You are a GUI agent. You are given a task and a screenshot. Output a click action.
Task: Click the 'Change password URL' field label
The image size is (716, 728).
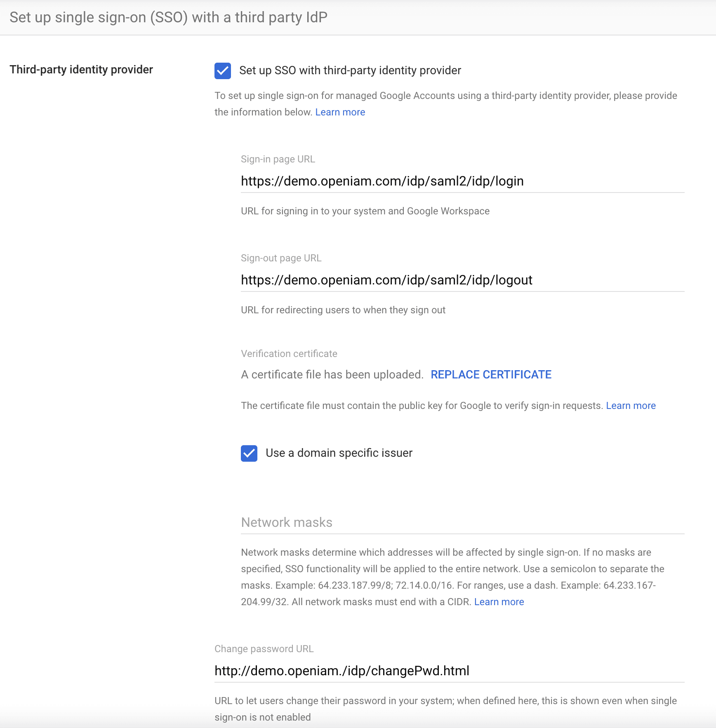point(264,649)
